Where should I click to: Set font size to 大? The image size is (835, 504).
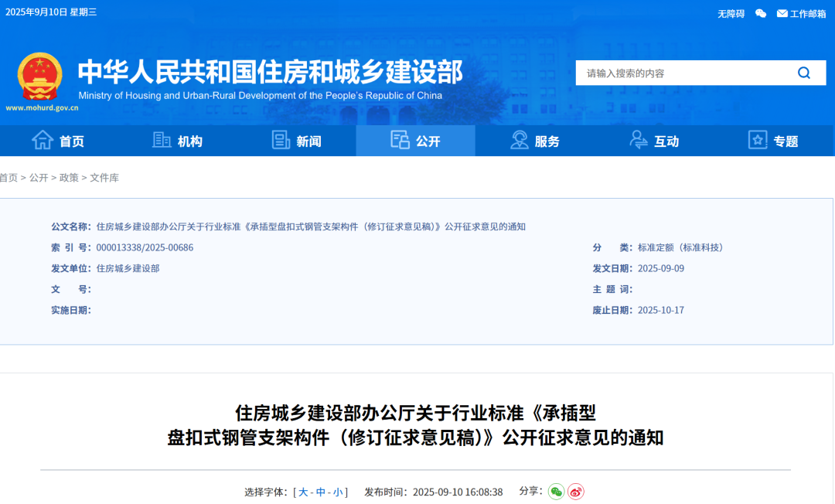point(303,492)
